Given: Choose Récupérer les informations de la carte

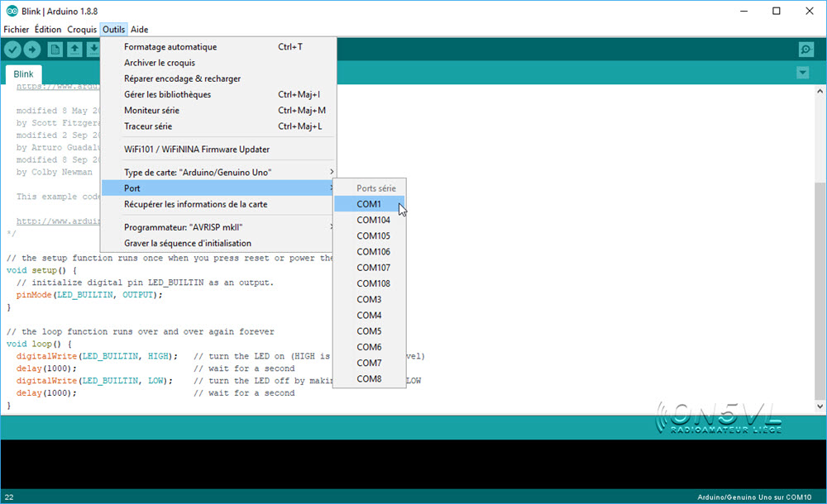Looking at the screenshot, I should (x=217, y=204).
